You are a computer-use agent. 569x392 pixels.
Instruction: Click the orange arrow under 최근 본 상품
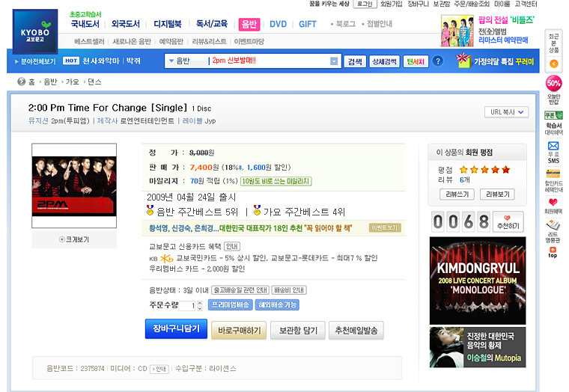(554, 64)
